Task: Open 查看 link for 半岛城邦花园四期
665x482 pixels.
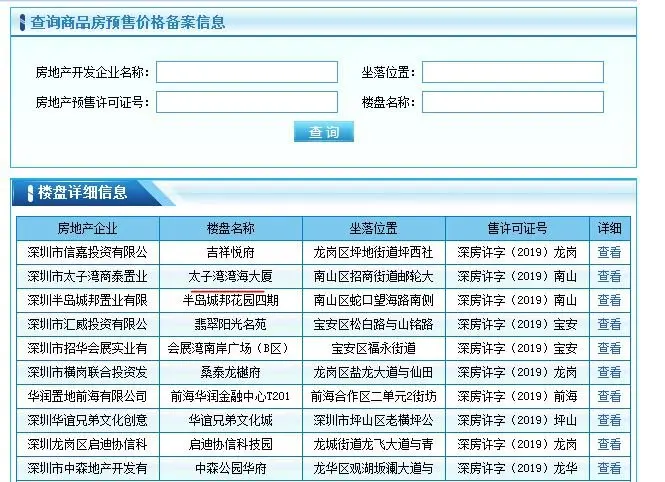Action: pyautogui.click(x=609, y=301)
